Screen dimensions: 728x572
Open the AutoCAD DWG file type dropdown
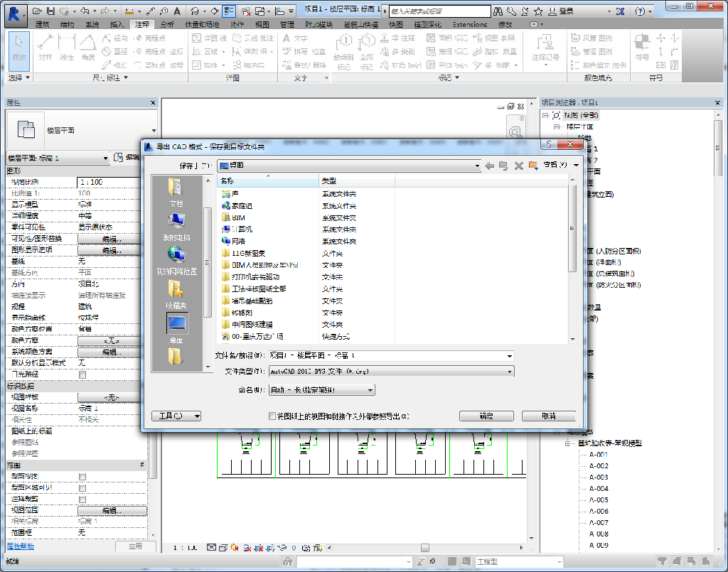point(392,371)
